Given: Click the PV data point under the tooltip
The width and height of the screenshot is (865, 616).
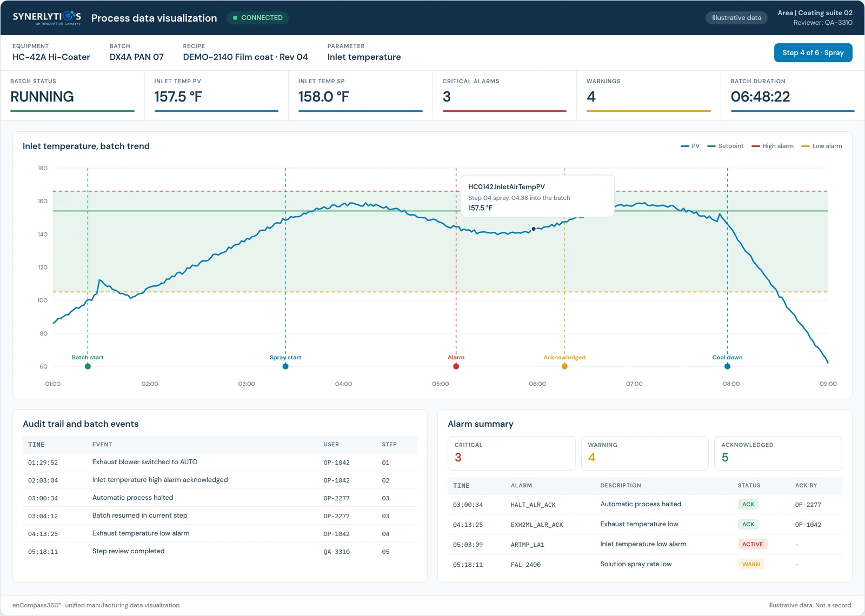Looking at the screenshot, I should tap(534, 229).
